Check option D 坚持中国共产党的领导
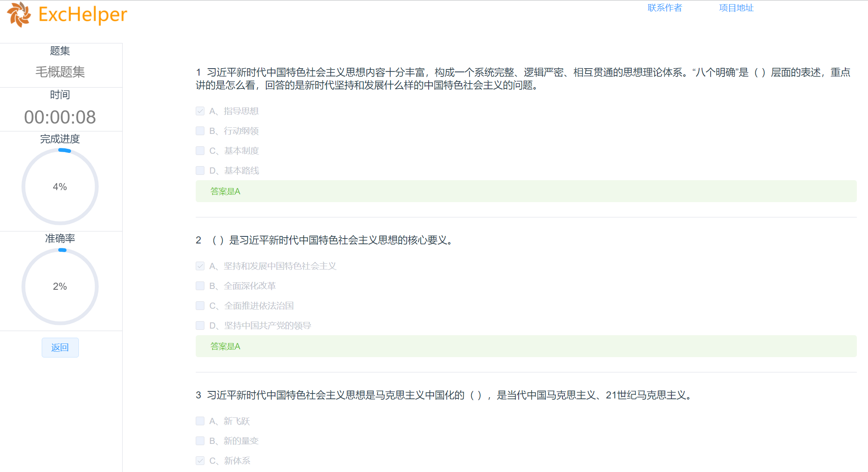Screen dimensions: 868x472 (200, 326)
